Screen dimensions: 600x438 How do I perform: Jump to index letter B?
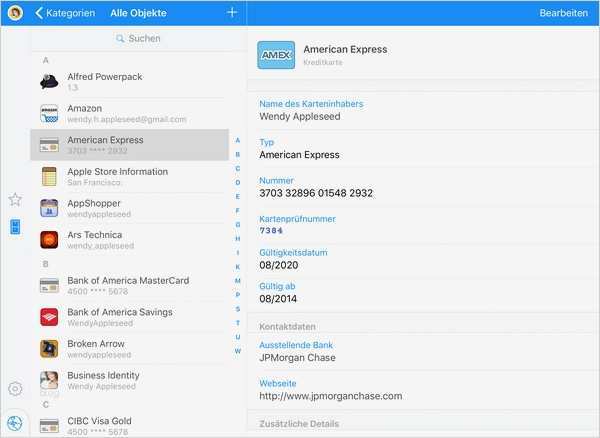click(x=238, y=155)
